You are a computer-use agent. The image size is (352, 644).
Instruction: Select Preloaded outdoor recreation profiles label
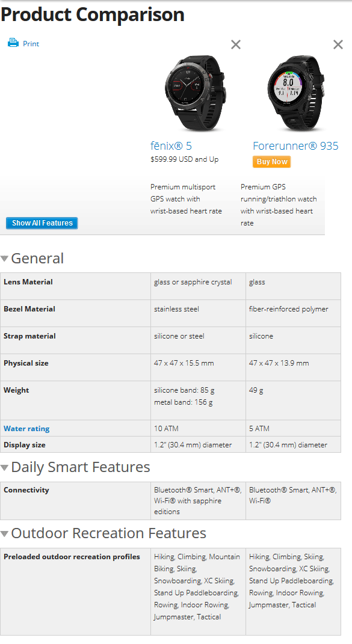tap(72, 557)
